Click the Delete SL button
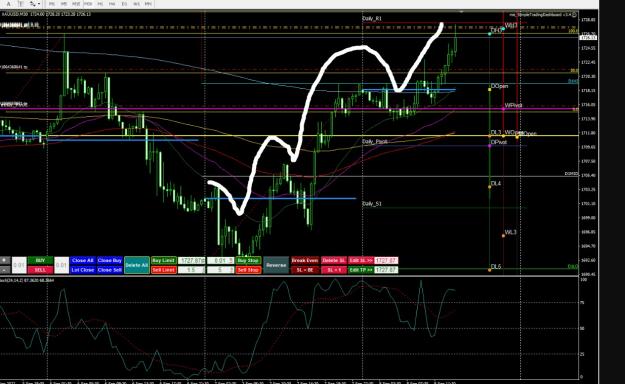The width and height of the screenshot is (625, 384). point(334,260)
